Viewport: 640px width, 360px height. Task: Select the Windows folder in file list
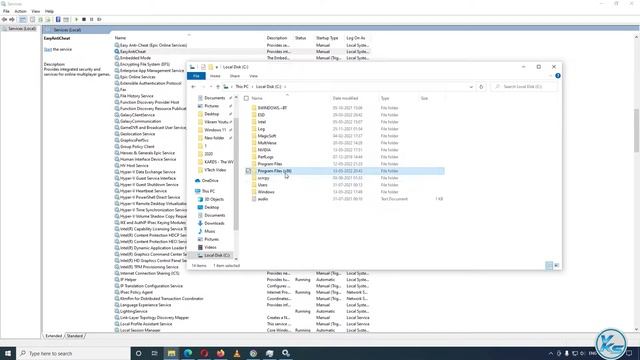click(x=344, y=192)
